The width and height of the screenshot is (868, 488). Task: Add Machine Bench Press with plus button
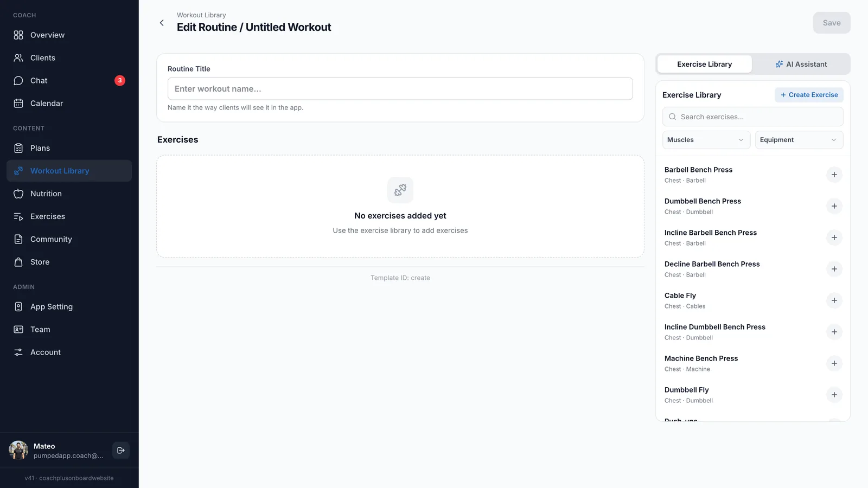[x=834, y=363]
